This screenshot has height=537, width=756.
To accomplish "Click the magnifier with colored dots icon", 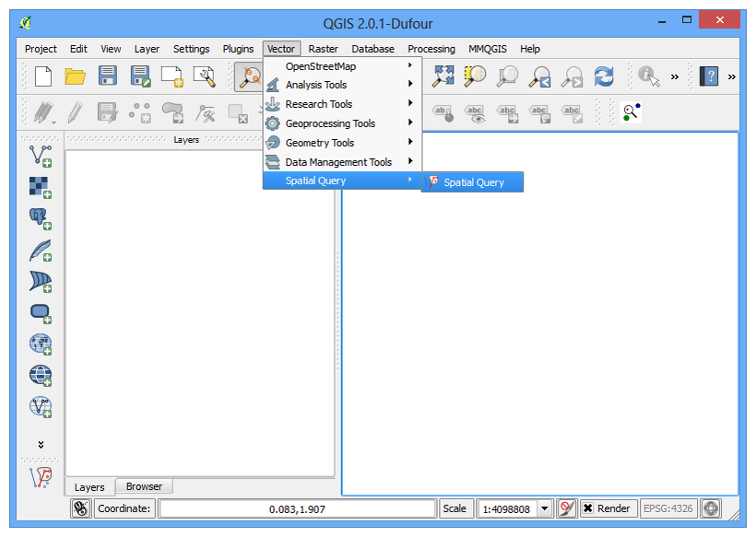I will (632, 112).
